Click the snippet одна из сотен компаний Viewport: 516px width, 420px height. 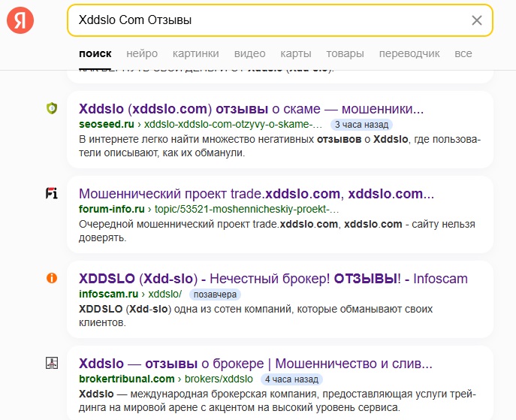(x=255, y=316)
